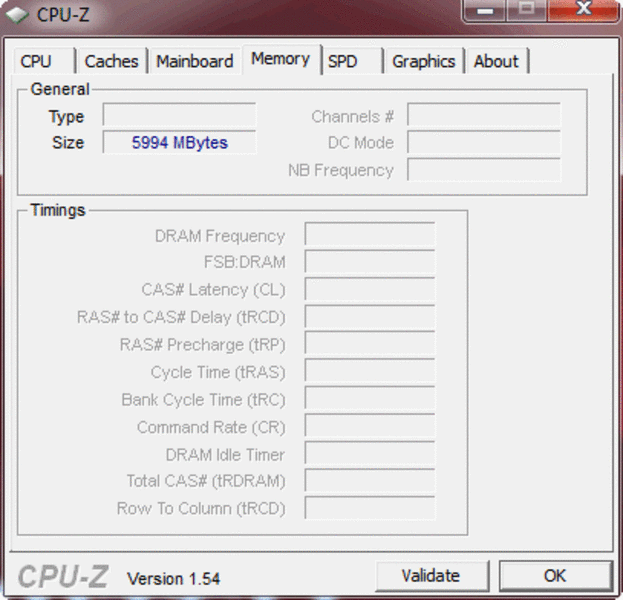This screenshot has width=623, height=600.
Task: Click the Type label
Action: coord(66,117)
